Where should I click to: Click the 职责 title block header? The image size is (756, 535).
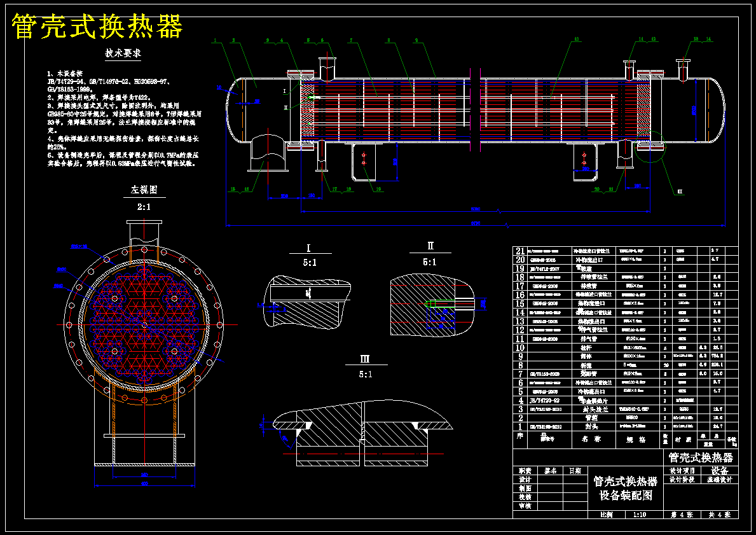coord(525,471)
